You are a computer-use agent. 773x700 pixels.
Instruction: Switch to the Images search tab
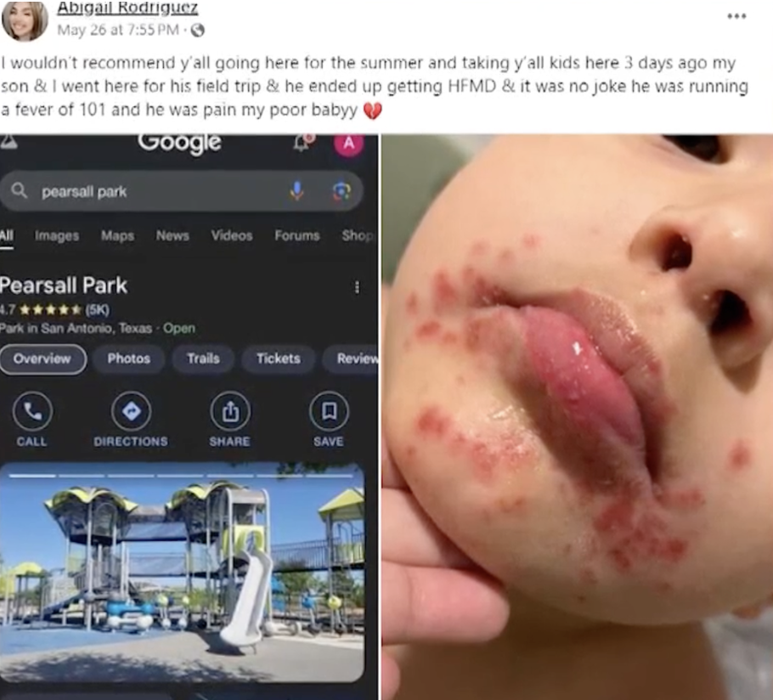point(57,235)
